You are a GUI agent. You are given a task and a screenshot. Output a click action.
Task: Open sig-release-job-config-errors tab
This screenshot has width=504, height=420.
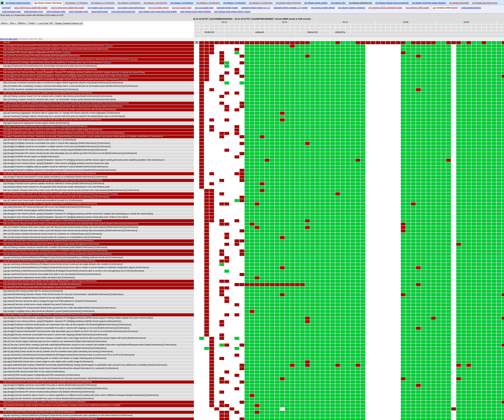pyautogui.click(x=485, y=3)
